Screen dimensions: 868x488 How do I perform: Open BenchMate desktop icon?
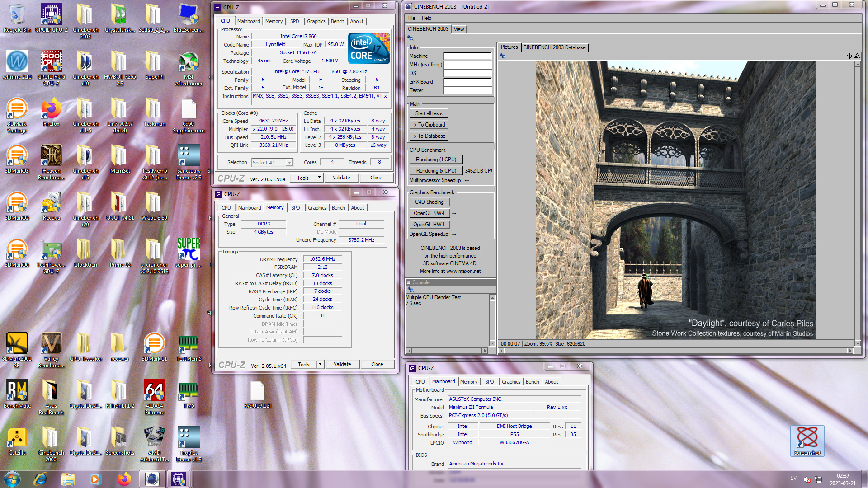pos(17,394)
